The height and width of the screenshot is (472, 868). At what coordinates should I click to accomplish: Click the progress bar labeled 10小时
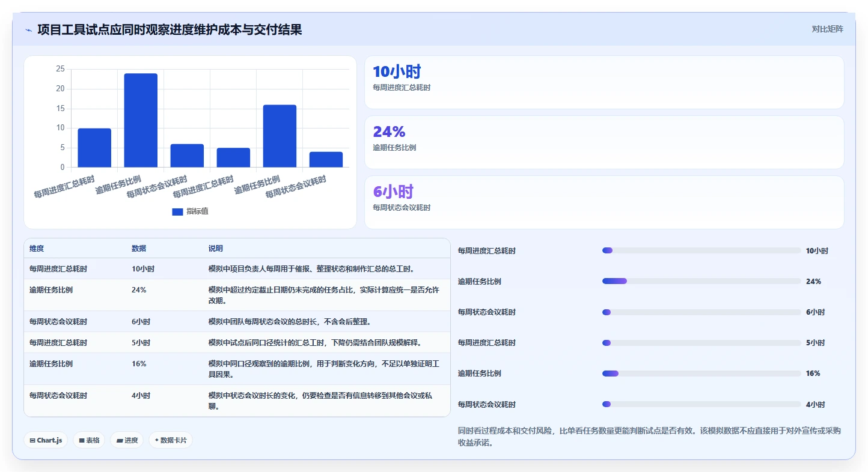tap(701, 250)
